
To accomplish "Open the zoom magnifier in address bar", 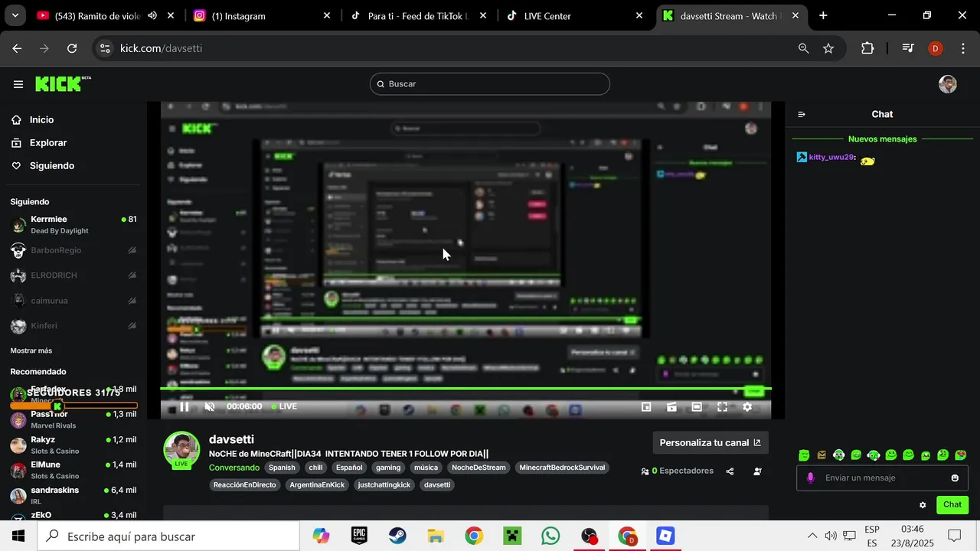I will [x=803, y=48].
